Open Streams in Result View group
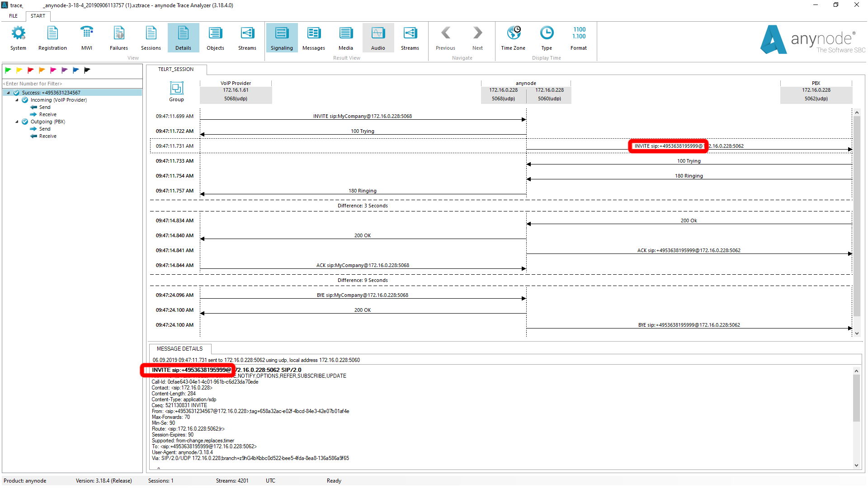Image resolution: width=868 pixels, height=488 pixels. point(410,38)
